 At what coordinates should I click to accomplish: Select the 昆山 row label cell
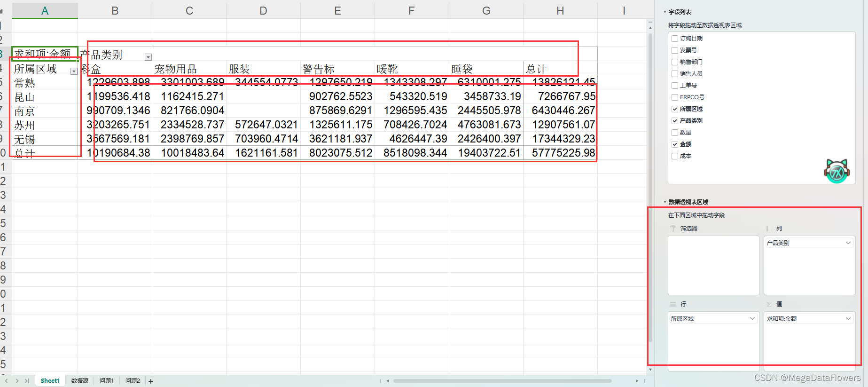tap(45, 96)
